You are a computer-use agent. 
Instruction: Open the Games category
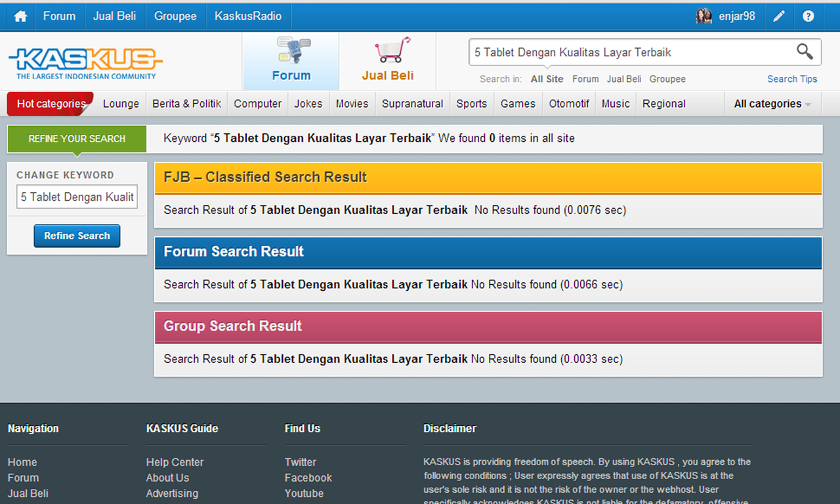pyautogui.click(x=518, y=104)
